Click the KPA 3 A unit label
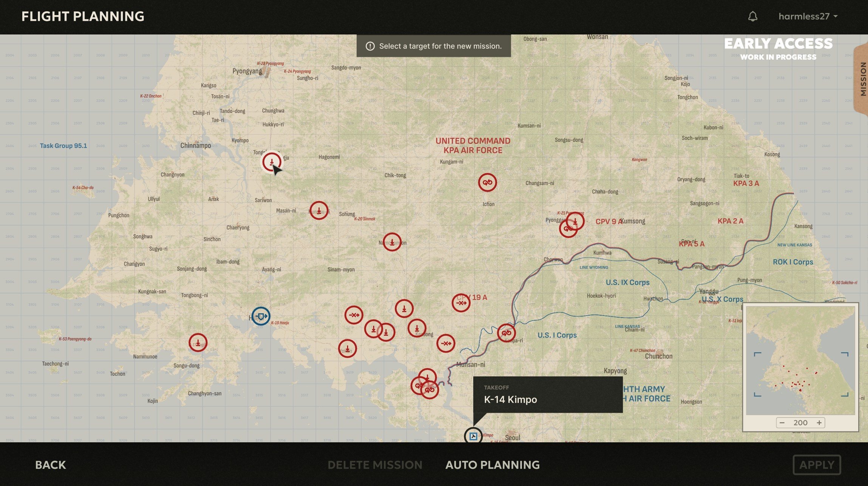Screen dimensions: 868x486 pos(746,184)
